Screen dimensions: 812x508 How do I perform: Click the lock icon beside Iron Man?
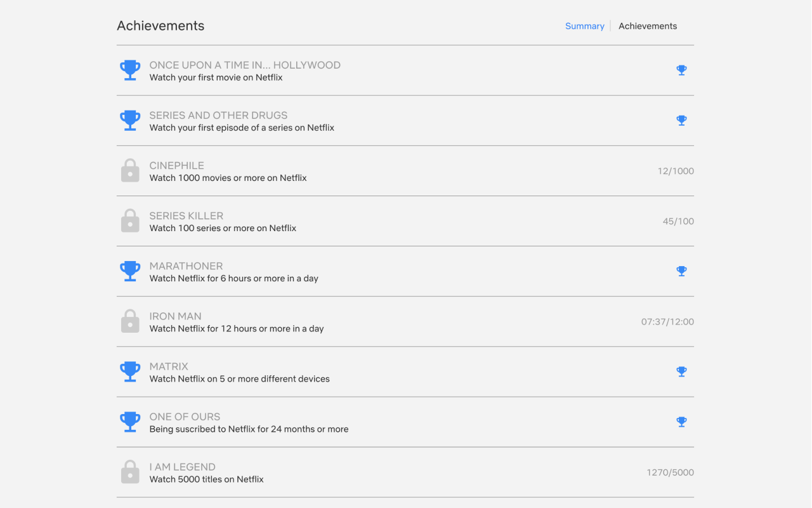pyautogui.click(x=130, y=321)
